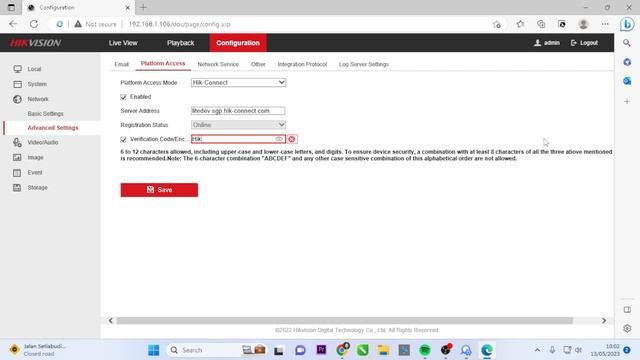Click the Save button
This screenshot has height=360, width=640.
[159, 190]
